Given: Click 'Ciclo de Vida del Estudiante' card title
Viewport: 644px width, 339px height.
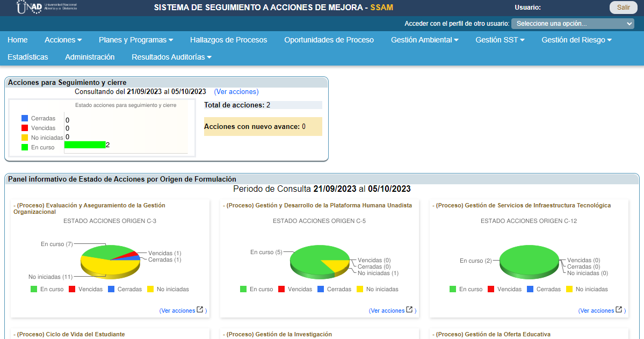Looking at the screenshot, I should coord(69,335).
